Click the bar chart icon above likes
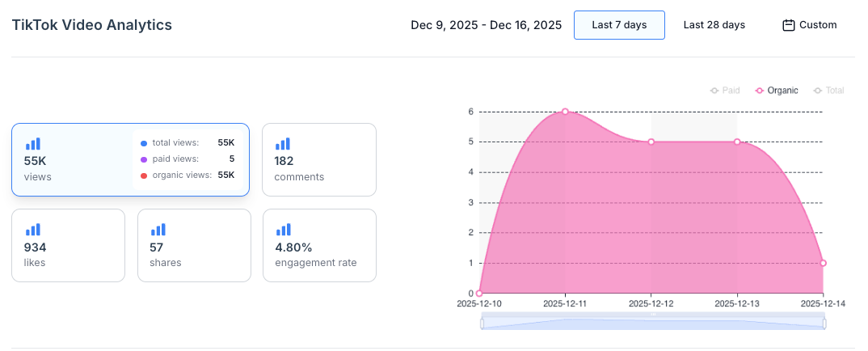Screen dimensions: 868x351 32,230
